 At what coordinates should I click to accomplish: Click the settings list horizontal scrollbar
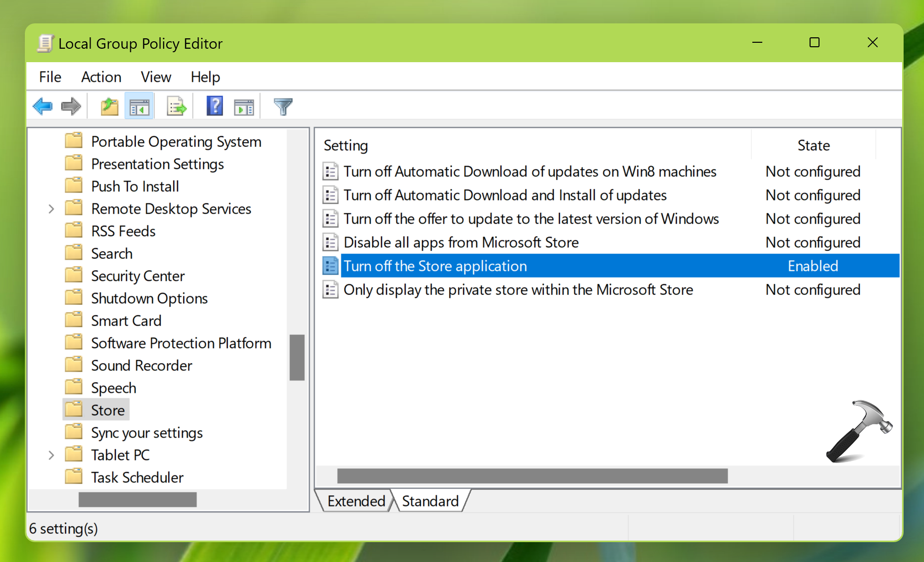532,476
